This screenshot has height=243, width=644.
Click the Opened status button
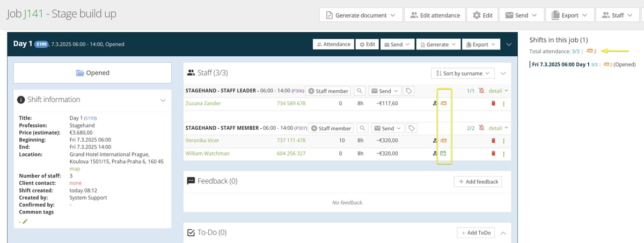pos(92,73)
